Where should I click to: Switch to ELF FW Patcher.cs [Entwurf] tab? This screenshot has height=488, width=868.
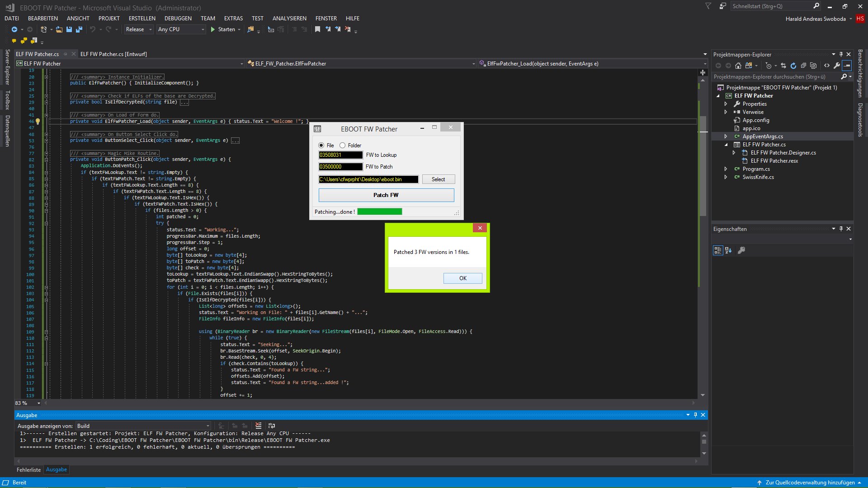113,54
